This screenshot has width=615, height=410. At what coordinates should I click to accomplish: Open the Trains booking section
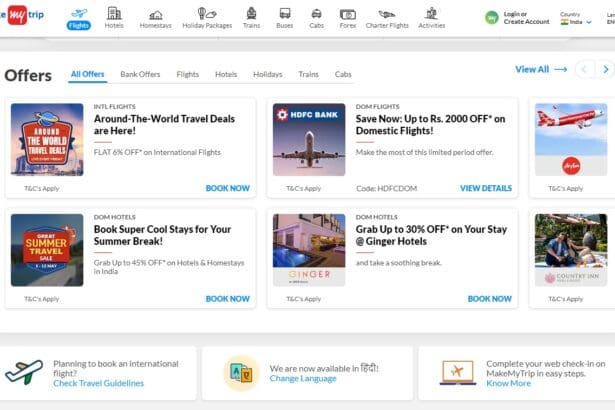point(251,18)
